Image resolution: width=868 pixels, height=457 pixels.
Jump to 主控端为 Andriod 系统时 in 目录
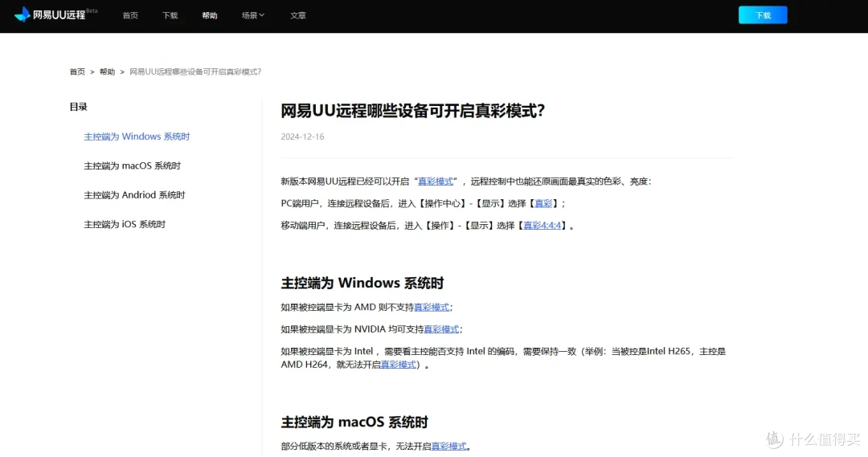tap(134, 195)
